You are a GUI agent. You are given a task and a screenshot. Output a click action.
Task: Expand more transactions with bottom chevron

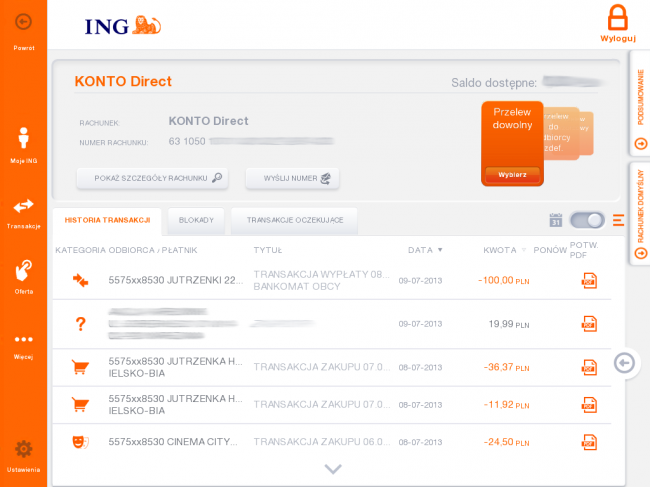pyautogui.click(x=333, y=469)
